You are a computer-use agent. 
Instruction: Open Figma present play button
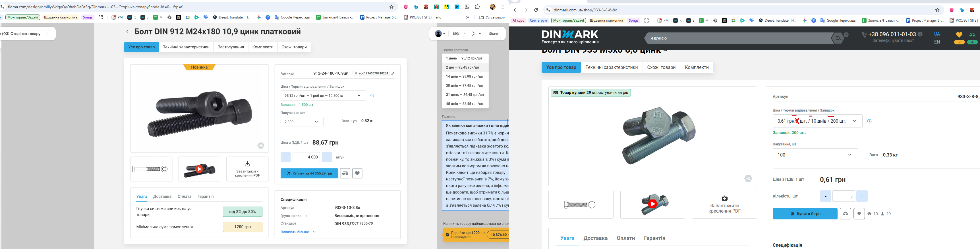[x=473, y=34]
